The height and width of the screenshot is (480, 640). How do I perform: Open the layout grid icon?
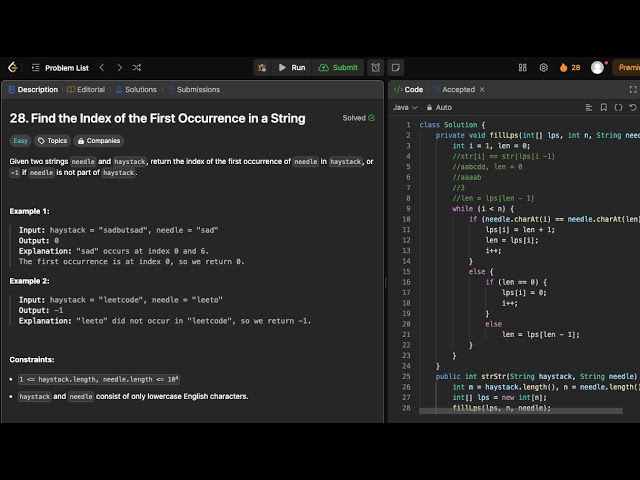(x=522, y=68)
